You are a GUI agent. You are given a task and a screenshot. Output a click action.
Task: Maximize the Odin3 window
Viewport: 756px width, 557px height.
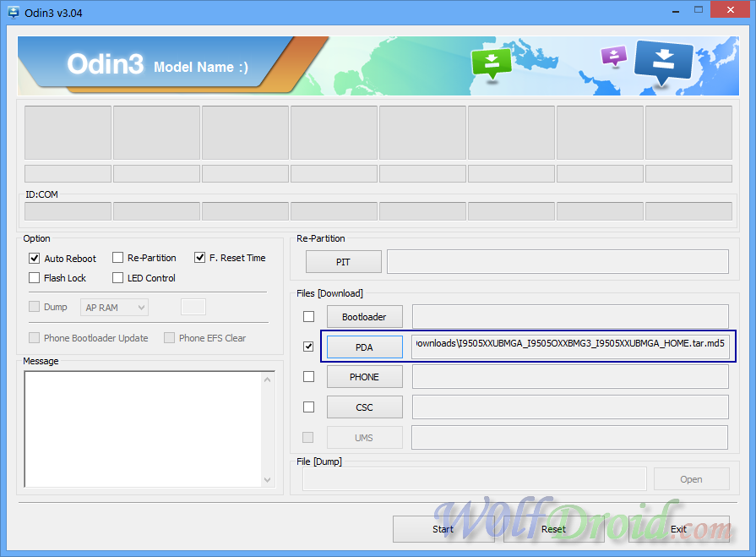pos(699,10)
